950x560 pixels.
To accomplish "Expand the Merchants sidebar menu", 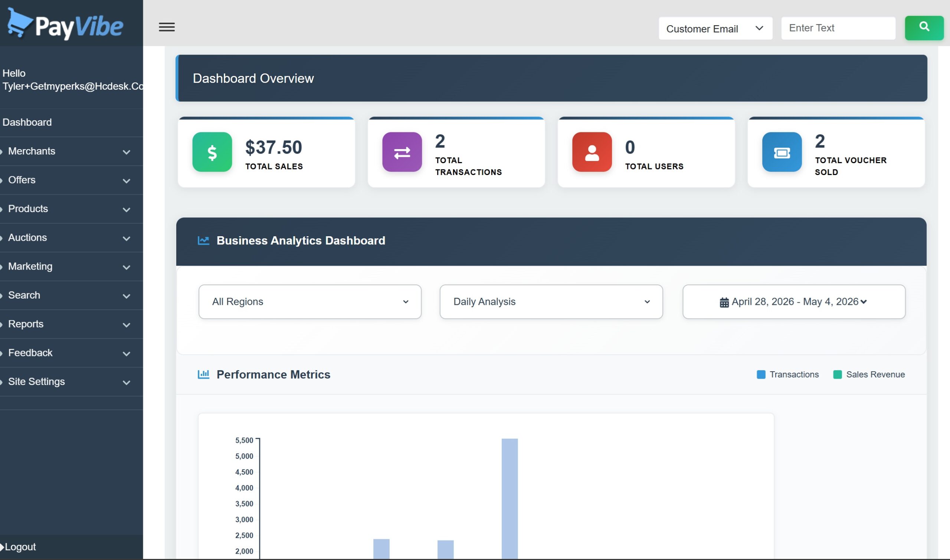I will point(71,151).
